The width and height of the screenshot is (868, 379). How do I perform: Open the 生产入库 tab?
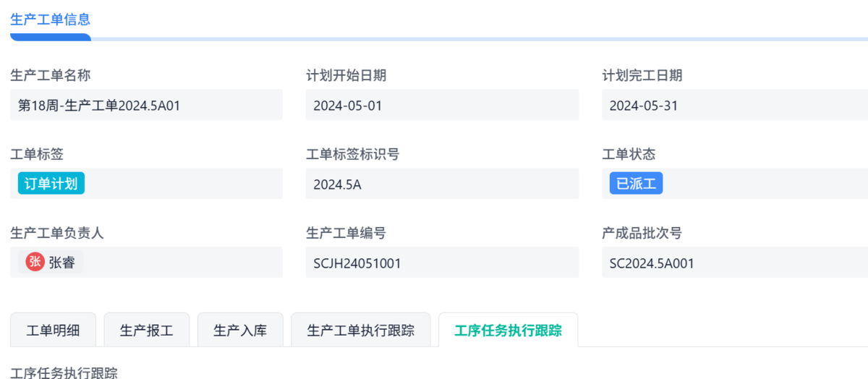coord(240,331)
